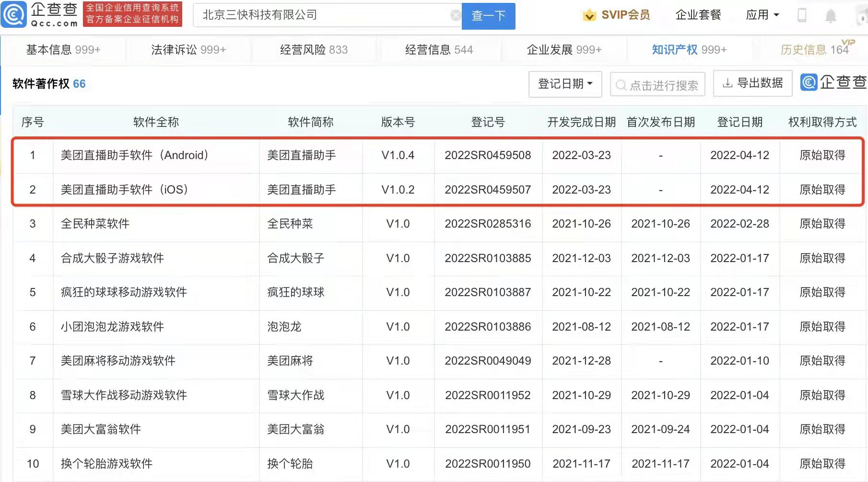The width and height of the screenshot is (868, 482).
Task: Expand the 登记日期 filter dropdown
Action: 565,84
